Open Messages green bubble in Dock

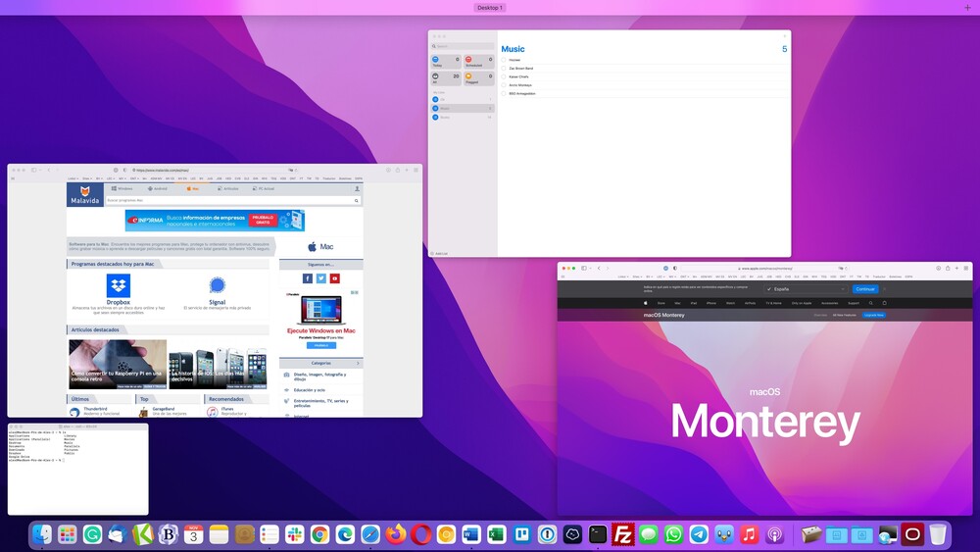[648, 534]
